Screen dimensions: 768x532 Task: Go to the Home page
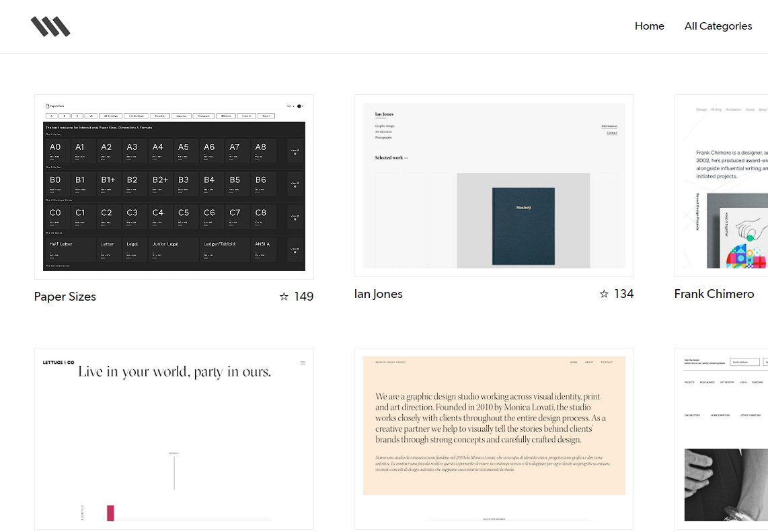coord(650,26)
